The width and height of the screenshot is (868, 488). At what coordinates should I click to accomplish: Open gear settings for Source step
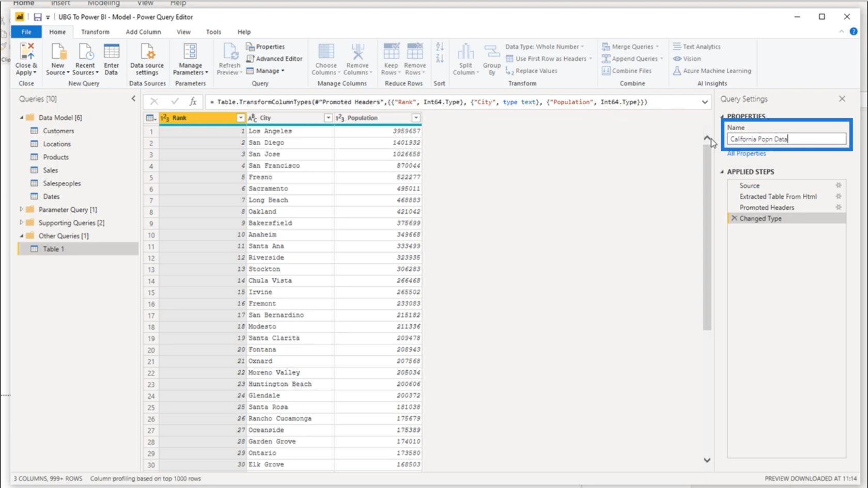coord(839,185)
